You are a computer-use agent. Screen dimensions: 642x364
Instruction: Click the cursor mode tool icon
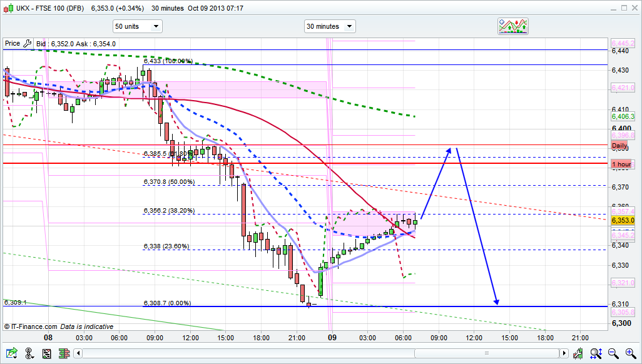click(28, 353)
